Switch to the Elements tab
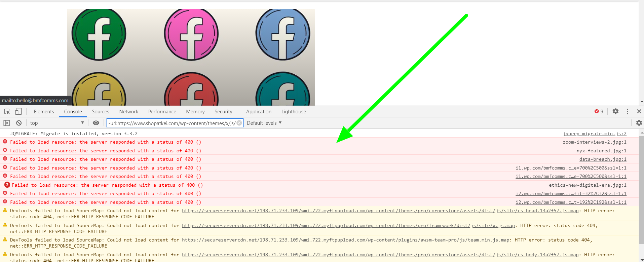Image resolution: width=644 pixels, height=262 pixels. pos(44,112)
